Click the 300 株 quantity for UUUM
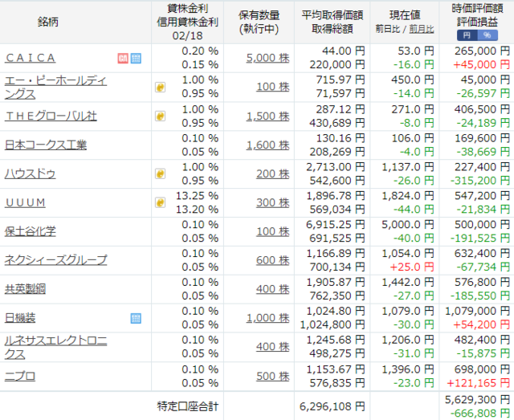The width and height of the screenshot is (514, 420). (x=273, y=202)
